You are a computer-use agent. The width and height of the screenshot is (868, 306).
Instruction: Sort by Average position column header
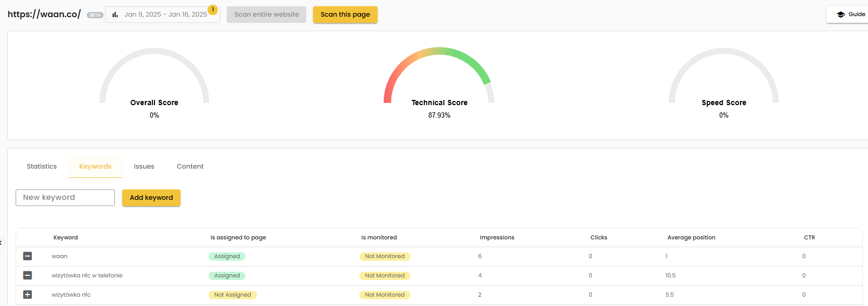(x=691, y=237)
